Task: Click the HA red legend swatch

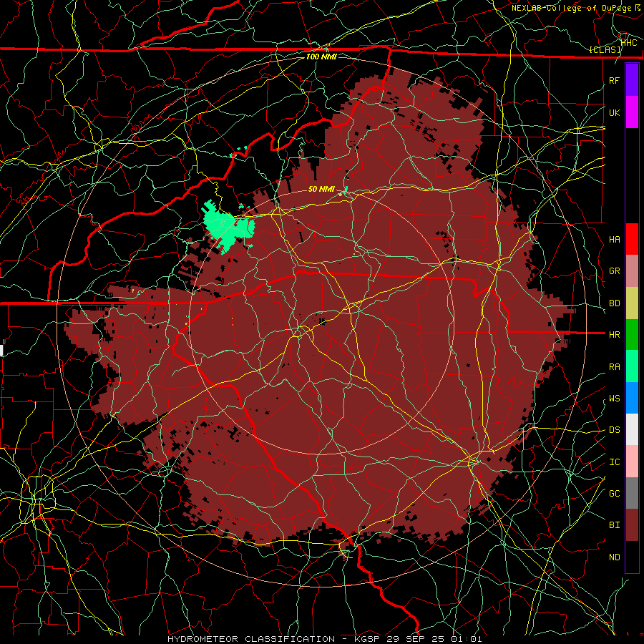Action: (x=632, y=239)
